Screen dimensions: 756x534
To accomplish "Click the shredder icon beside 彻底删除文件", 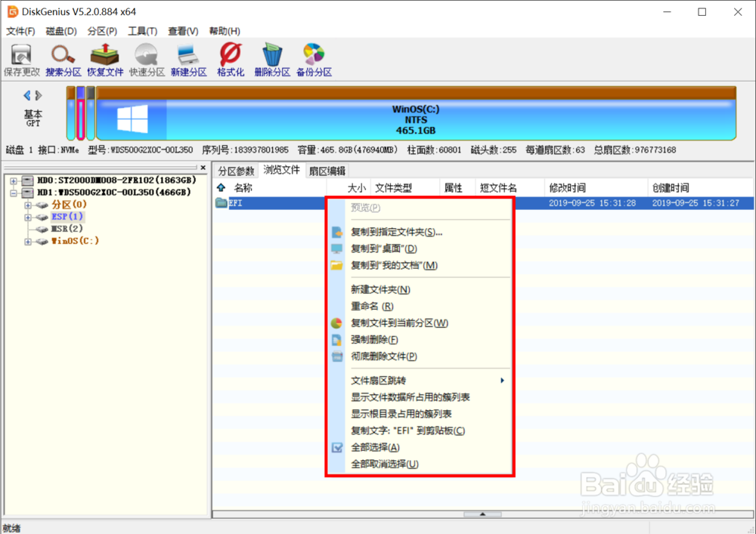I will coord(337,357).
